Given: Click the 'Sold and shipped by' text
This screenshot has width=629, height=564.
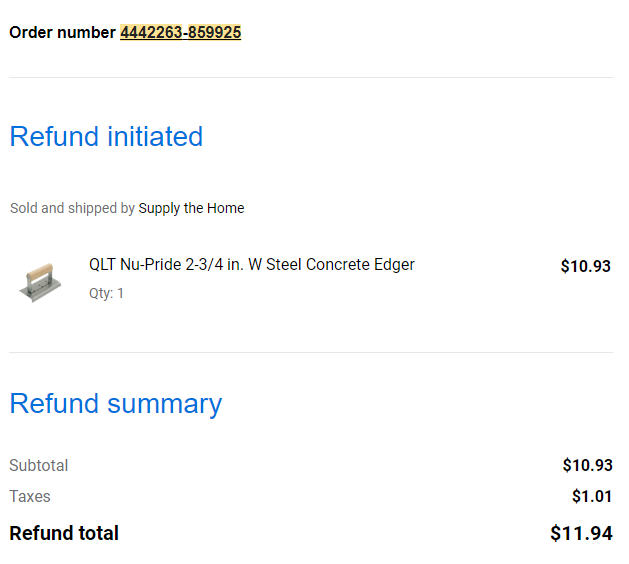Looking at the screenshot, I should (x=72, y=208).
